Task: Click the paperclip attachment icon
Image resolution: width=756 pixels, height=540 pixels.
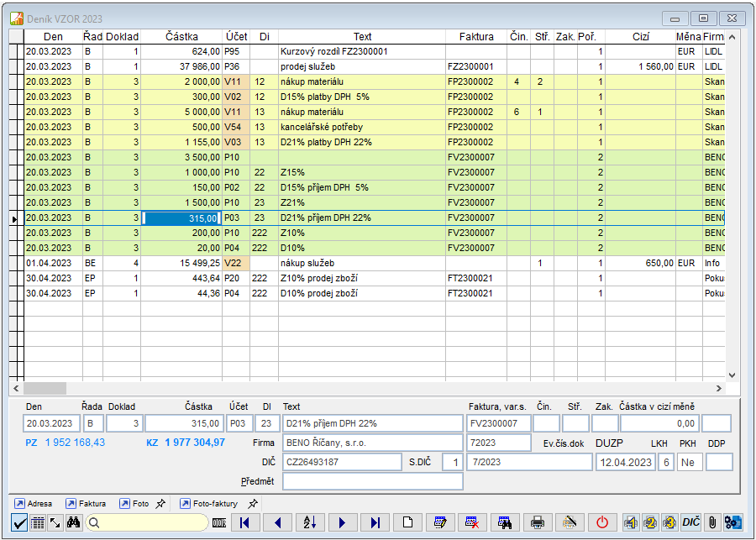Action: (712, 522)
